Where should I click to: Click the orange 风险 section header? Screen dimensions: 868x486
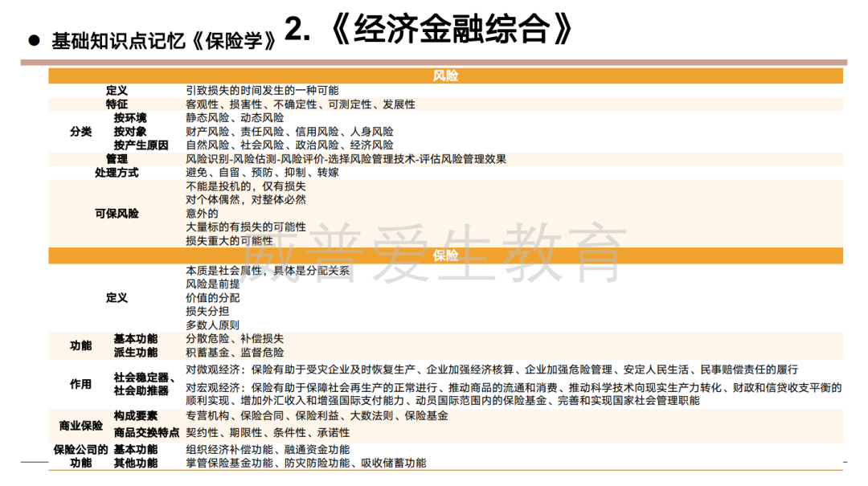[445, 76]
